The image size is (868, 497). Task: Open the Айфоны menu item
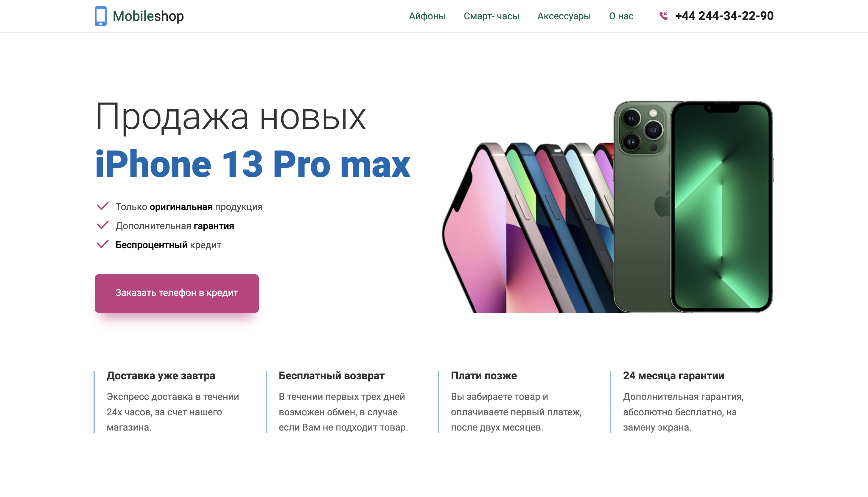(427, 16)
